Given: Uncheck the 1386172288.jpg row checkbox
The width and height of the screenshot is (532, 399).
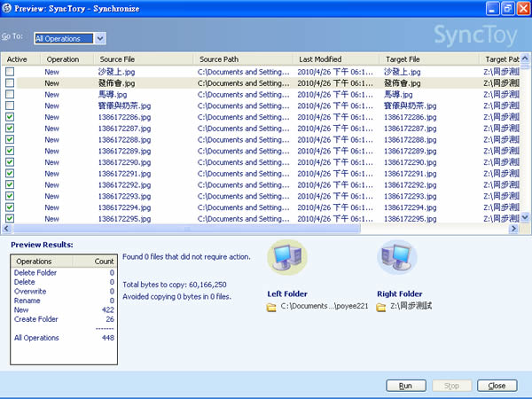Looking at the screenshot, I should 10,139.
